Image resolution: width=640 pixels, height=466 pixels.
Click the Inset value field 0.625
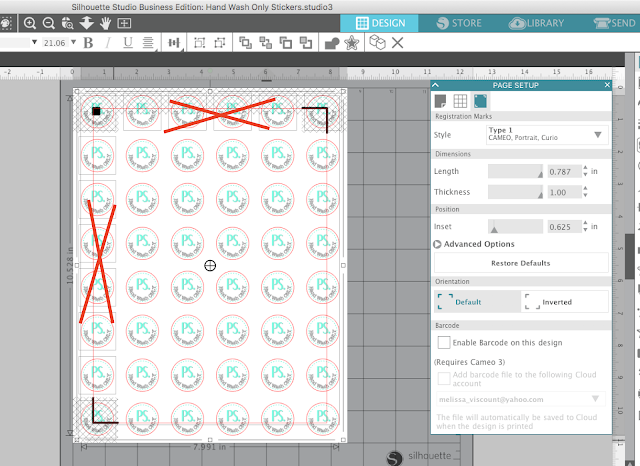tap(564, 227)
